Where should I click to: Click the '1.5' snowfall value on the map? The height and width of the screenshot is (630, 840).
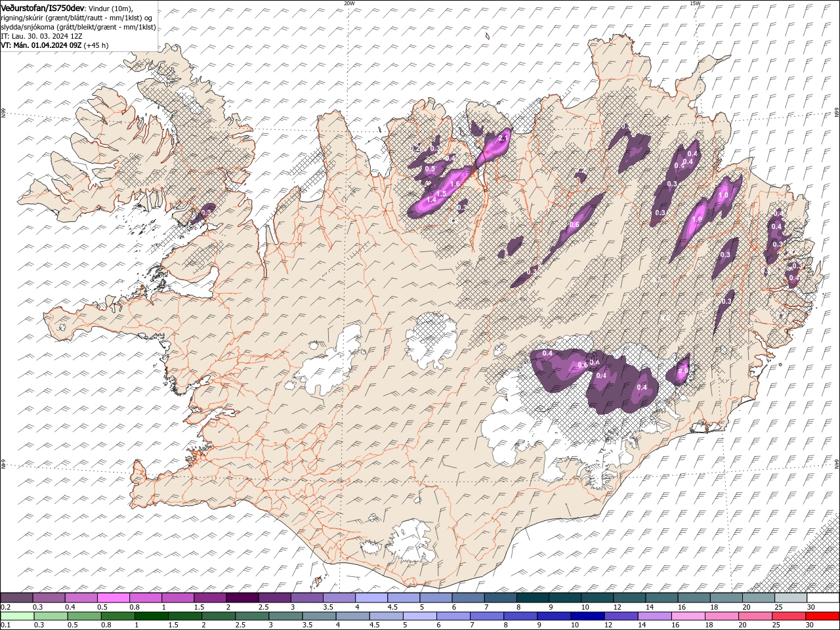click(x=442, y=194)
